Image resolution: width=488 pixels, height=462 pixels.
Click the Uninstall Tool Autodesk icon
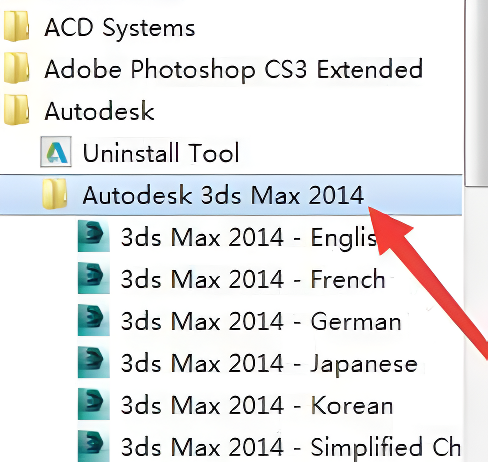click(56, 152)
